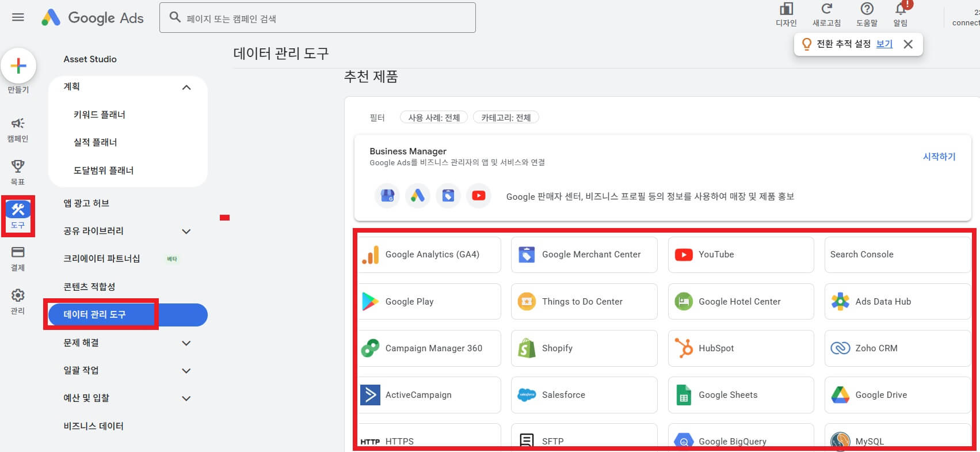This screenshot has width=980, height=452.
Task: Click the Google Play icon
Action: (370, 301)
